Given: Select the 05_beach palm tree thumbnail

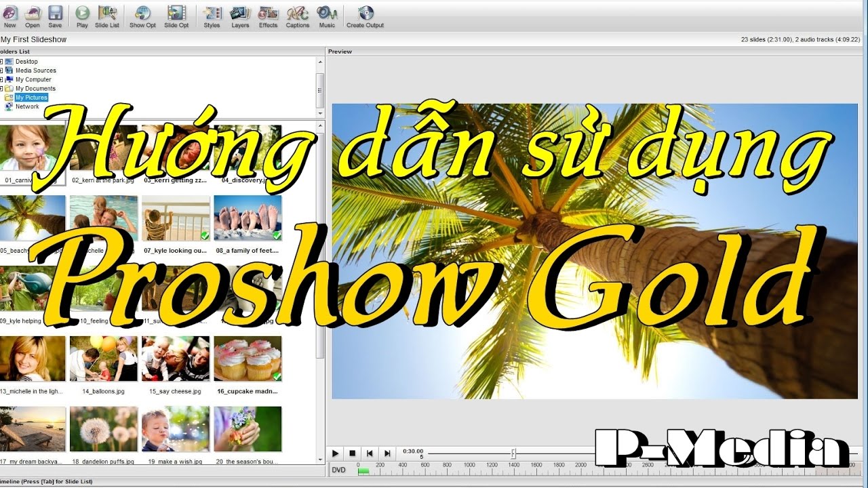Looking at the screenshot, I should point(33,218).
